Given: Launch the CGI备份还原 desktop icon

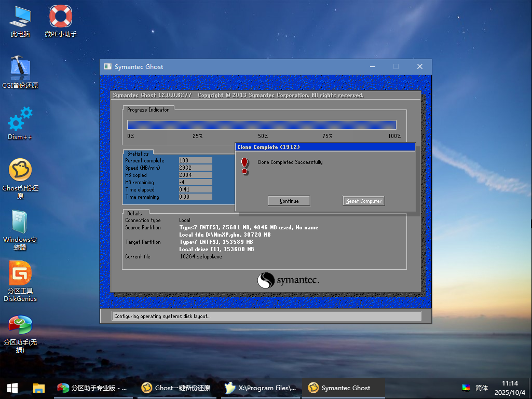Looking at the screenshot, I should tap(20, 72).
